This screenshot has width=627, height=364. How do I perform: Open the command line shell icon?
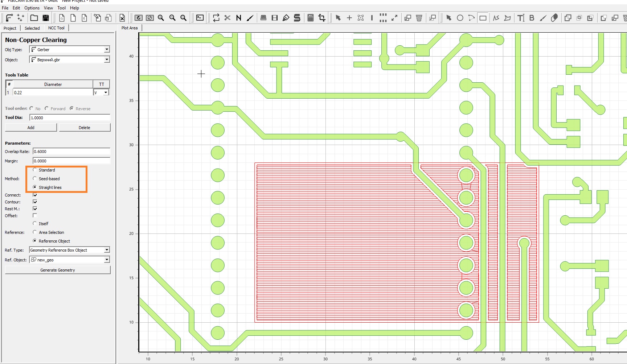click(200, 18)
